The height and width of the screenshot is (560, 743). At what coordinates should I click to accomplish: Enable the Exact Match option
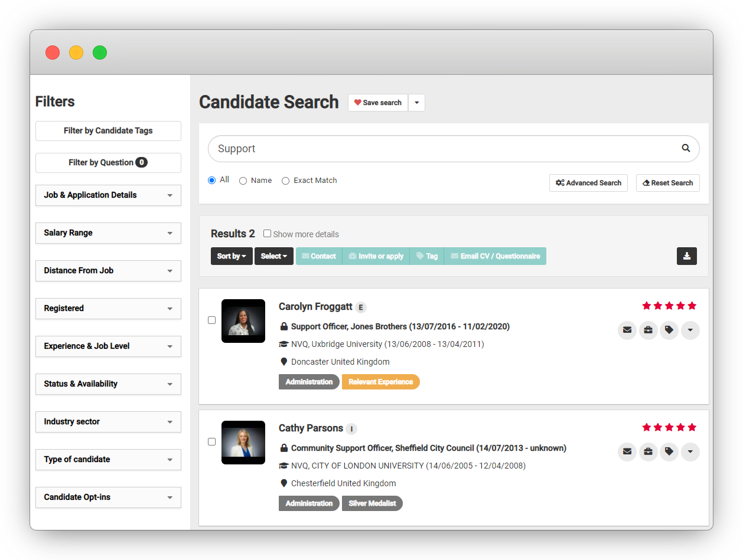pyautogui.click(x=285, y=180)
